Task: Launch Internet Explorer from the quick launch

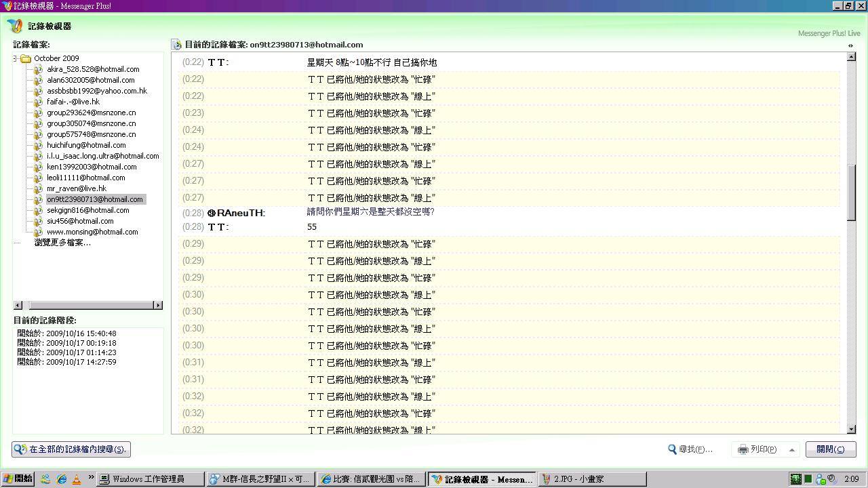Action: pos(62,479)
